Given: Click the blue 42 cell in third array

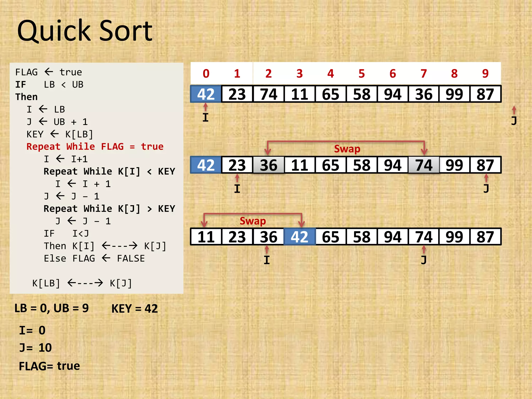Looking at the screenshot, I should coord(300,237).
